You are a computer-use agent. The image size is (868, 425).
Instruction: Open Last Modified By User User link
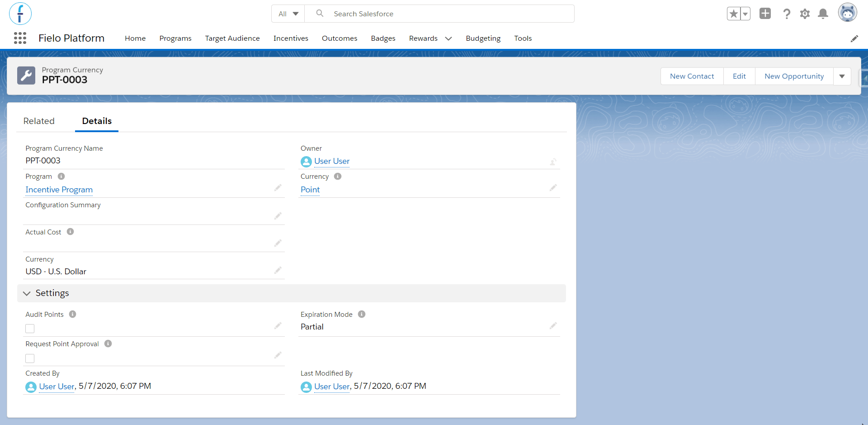[x=332, y=387]
